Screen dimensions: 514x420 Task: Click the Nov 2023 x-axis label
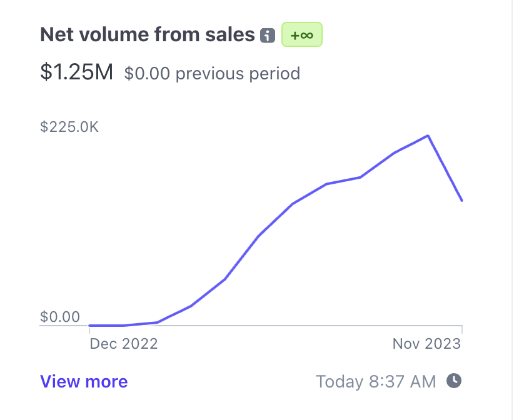426,344
